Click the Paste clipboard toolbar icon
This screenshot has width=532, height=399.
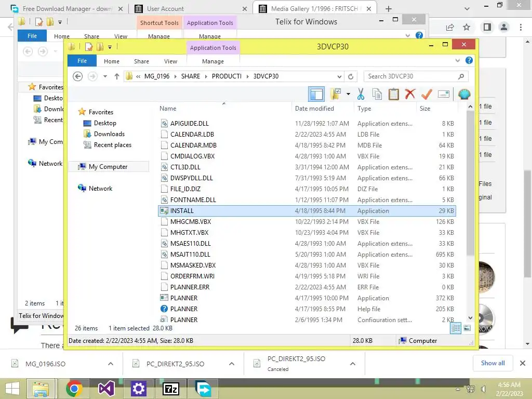(x=394, y=94)
